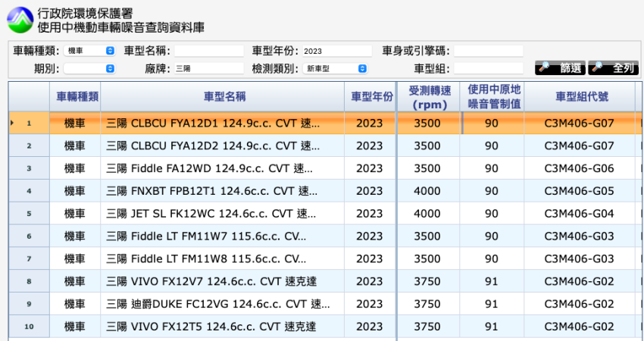This screenshot has width=644, height=341.
Task: Select row number 10 header cell
Action: coord(29,326)
